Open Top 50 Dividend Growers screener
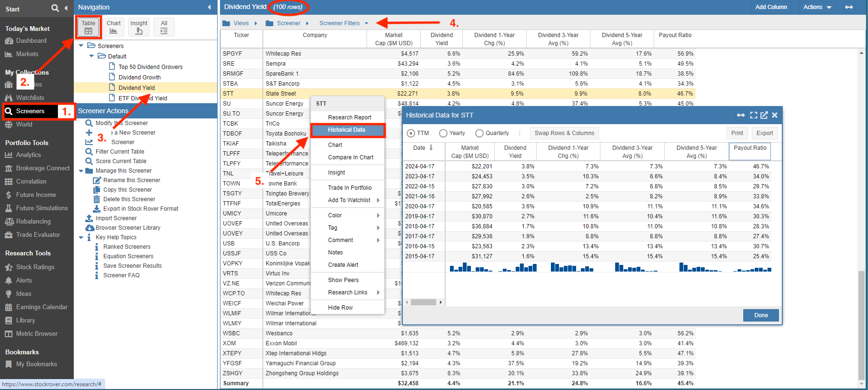Image resolution: width=868 pixels, height=390 pixels. (x=150, y=67)
